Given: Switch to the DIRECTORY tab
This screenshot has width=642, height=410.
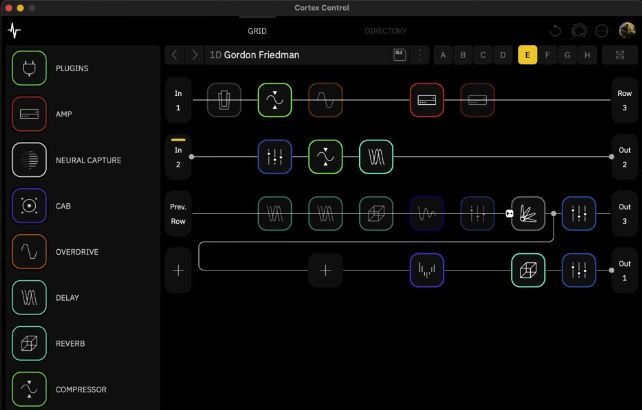Looking at the screenshot, I should point(386,31).
